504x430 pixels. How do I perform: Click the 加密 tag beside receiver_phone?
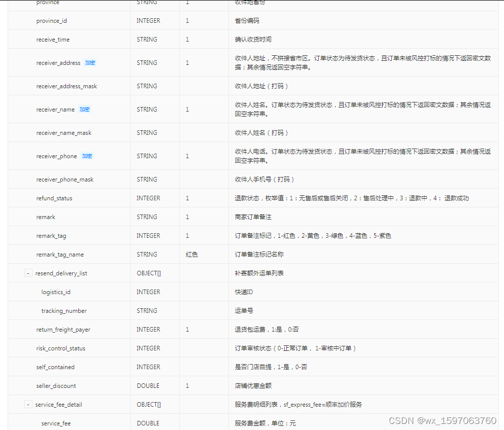[x=87, y=156]
